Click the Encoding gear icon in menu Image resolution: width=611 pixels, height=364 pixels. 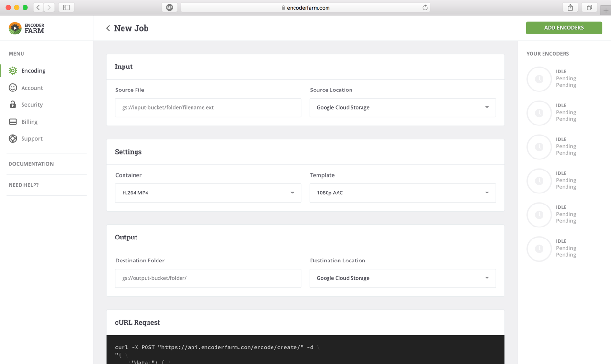pos(13,71)
